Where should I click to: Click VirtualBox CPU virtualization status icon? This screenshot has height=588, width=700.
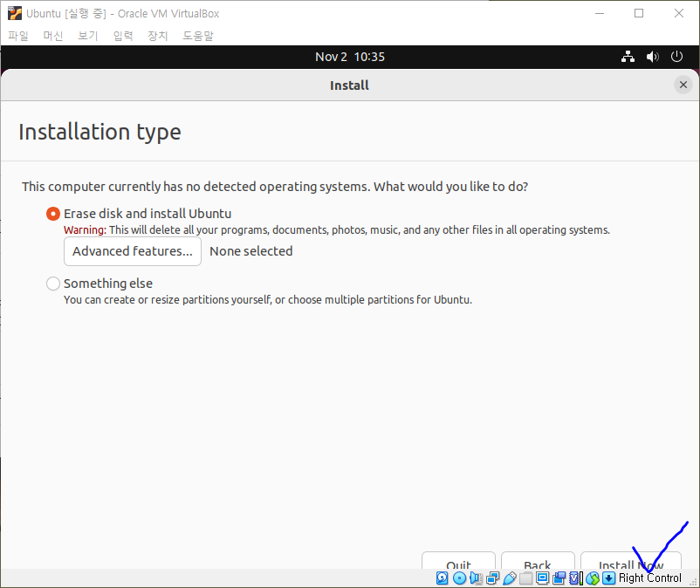(575, 578)
